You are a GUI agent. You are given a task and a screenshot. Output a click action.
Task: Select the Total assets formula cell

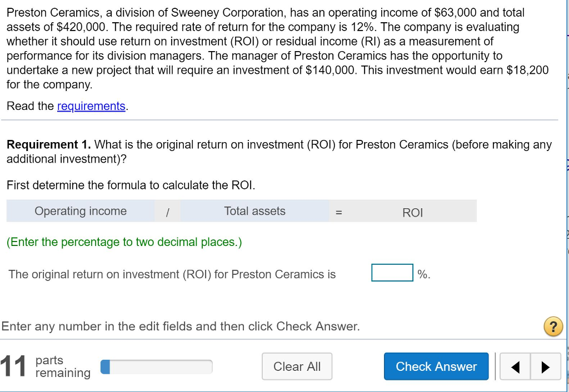point(254,211)
